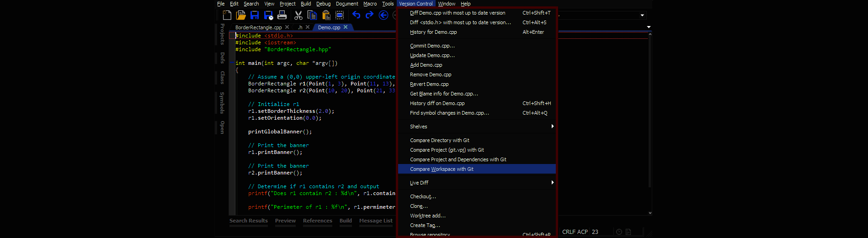Viewport: 868px width, 238px height.
Task: Open the toolbar combo box dropdown arrow
Action: pos(642,16)
